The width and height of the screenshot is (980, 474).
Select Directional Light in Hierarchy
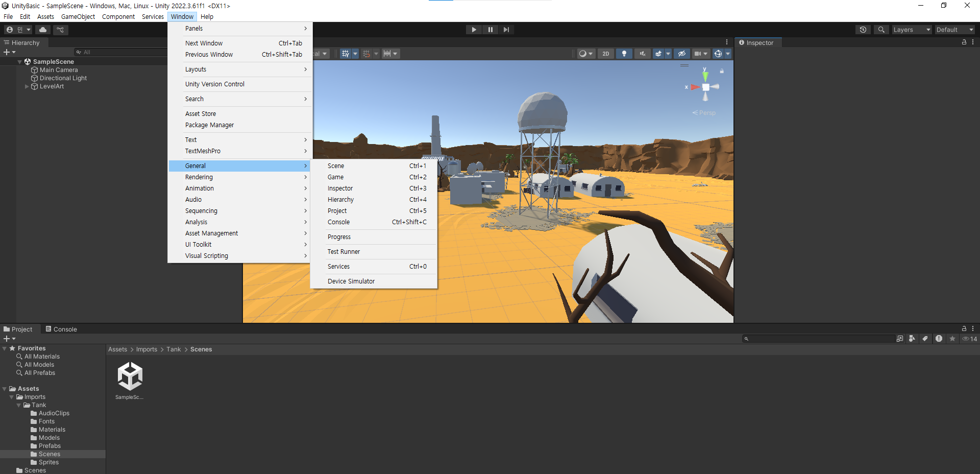[x=63, y=78]
